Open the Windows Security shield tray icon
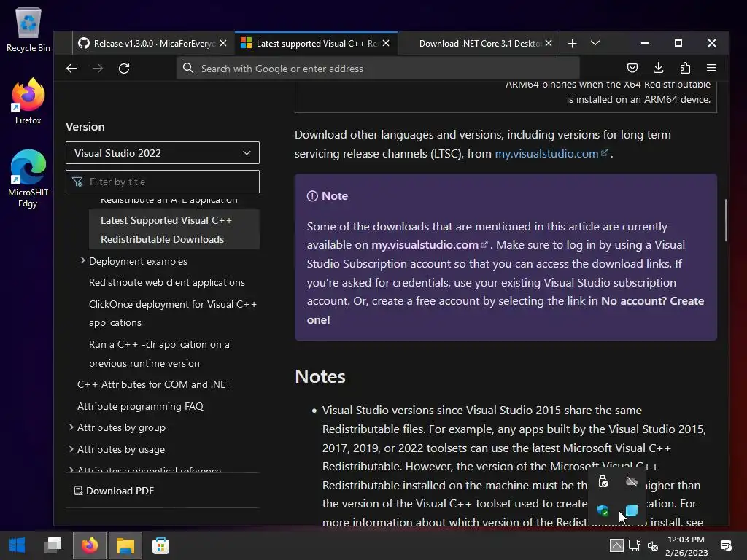The image size is (747, 560). 603,510
